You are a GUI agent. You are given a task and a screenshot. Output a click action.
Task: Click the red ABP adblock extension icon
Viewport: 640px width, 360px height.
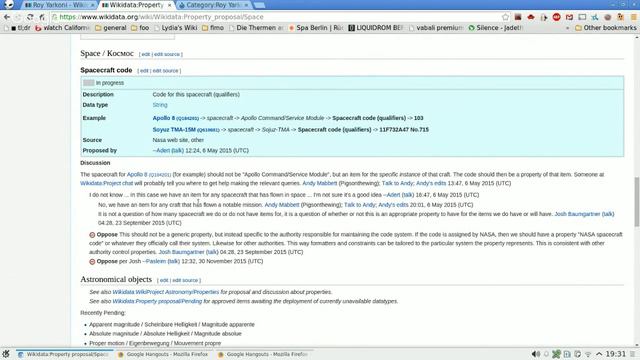(556, 17)
